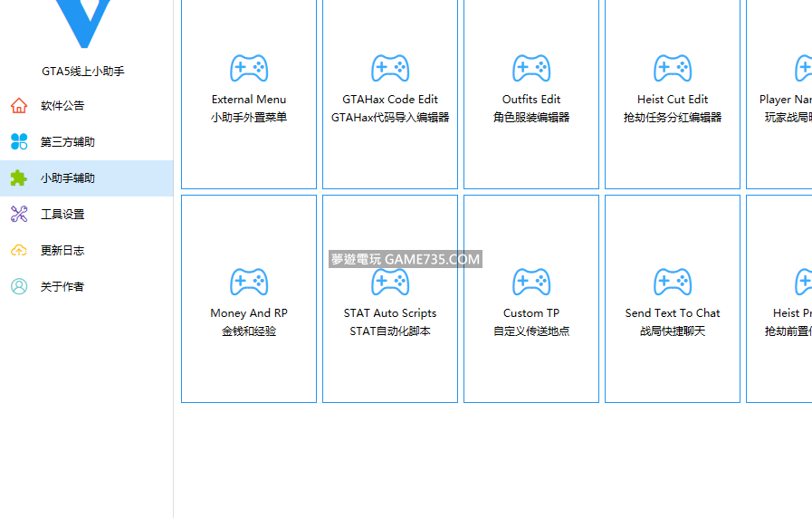Click the Heist Cut Edit gamepad icon
Viewport: 812px width, 518px height.
click(673, 69)
